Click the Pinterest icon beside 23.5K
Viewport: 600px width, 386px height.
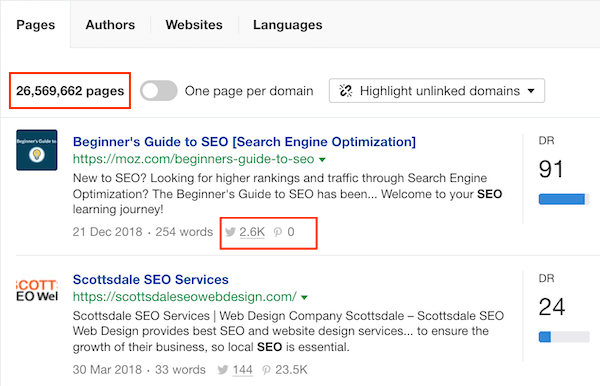tap(266, 370)
